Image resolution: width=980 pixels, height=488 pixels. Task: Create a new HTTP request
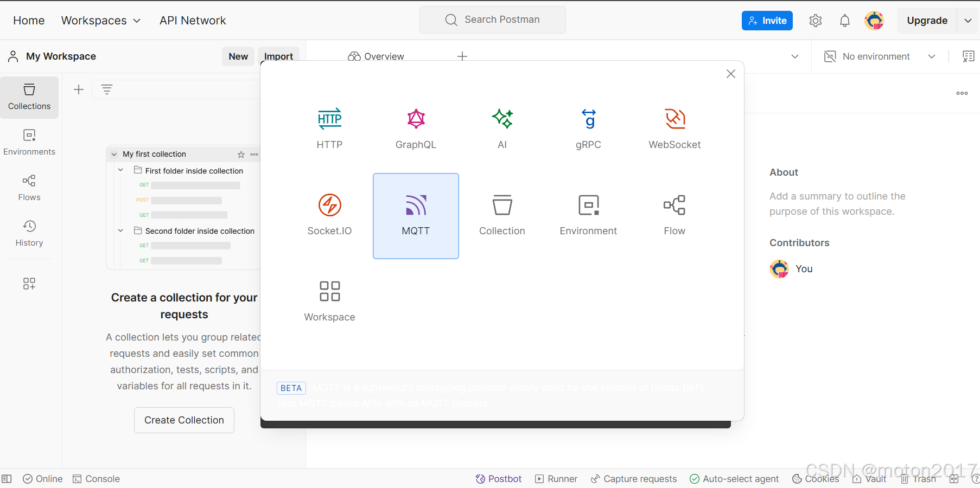(x=329, y=129)
